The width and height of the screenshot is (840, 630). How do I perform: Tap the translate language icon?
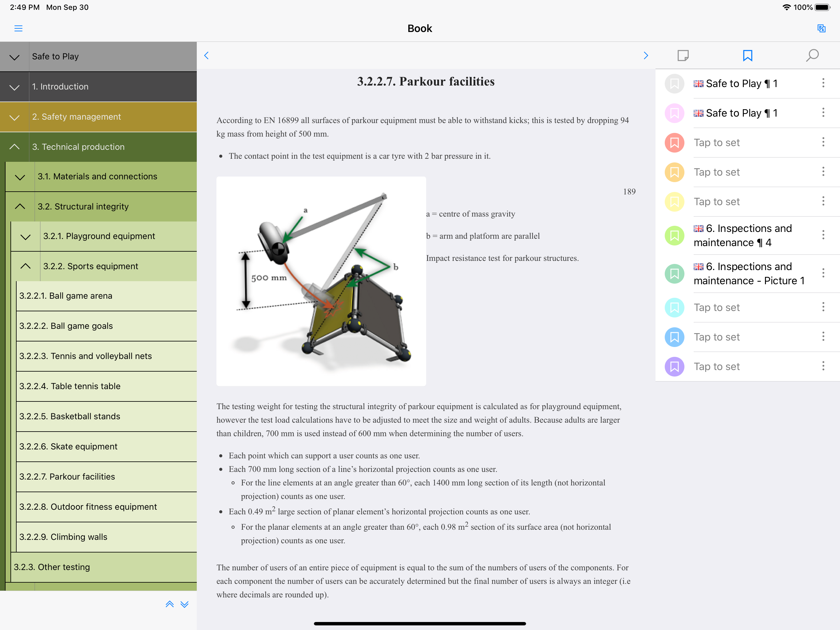821,29
